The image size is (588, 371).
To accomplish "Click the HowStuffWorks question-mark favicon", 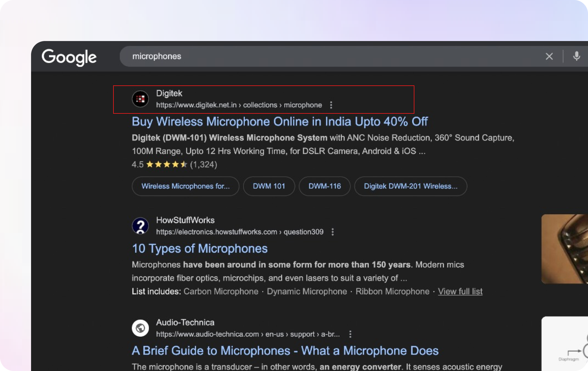I will [x=140, y=226].
